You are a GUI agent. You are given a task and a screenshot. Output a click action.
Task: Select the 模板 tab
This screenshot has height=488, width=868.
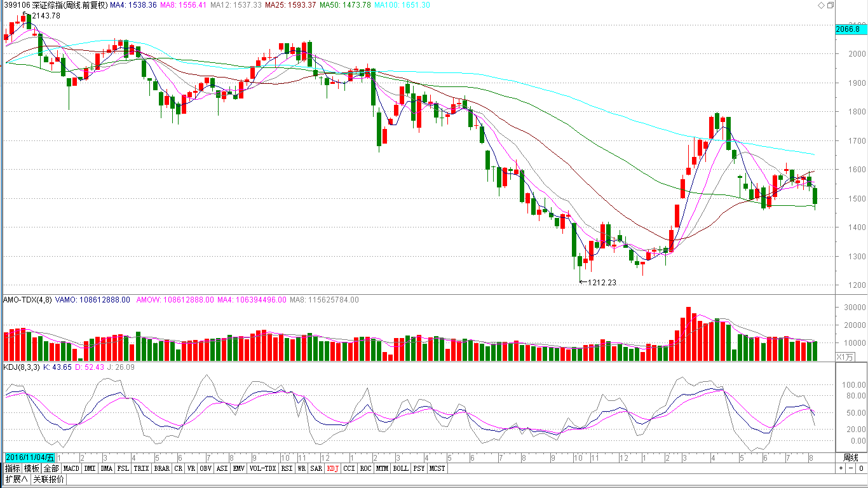[x=32, y=468]
